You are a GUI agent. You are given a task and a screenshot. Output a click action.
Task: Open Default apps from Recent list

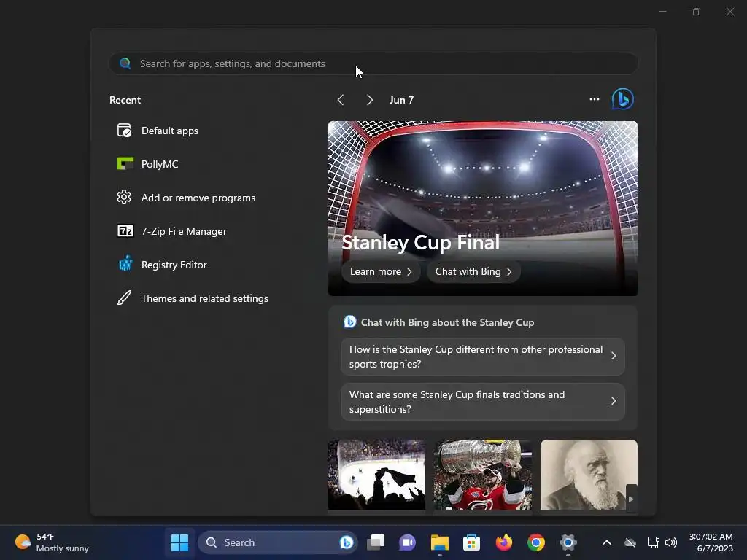click(x=169, y=131)
